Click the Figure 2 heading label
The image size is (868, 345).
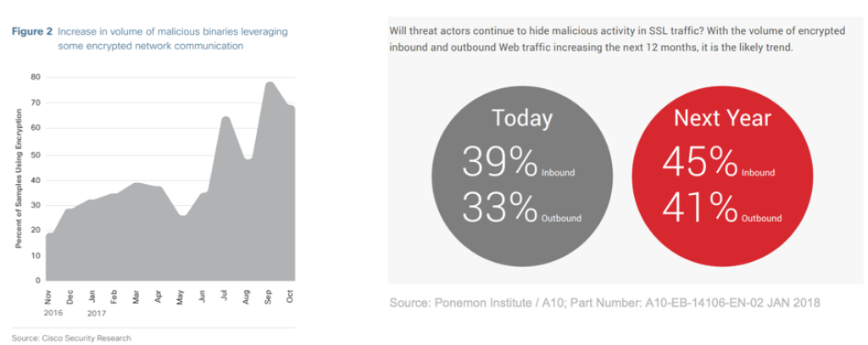coord(33,31)
